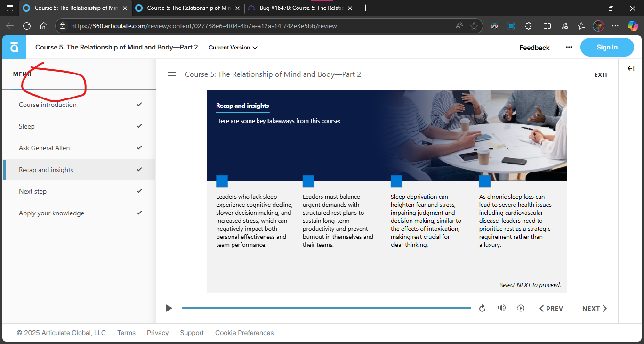Switch to the Bug #16478 browser tab
Viewport: 644px width, 344px height.
301,8
